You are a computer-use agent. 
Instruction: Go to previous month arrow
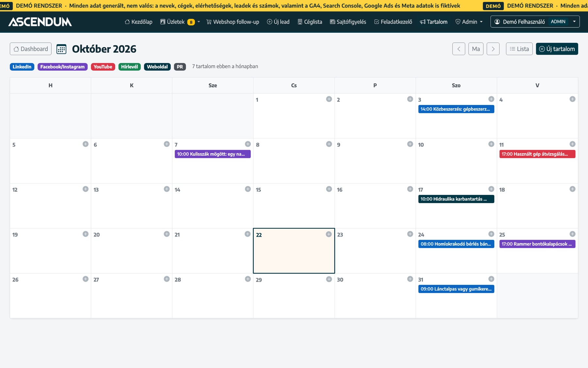click(459, 49)
